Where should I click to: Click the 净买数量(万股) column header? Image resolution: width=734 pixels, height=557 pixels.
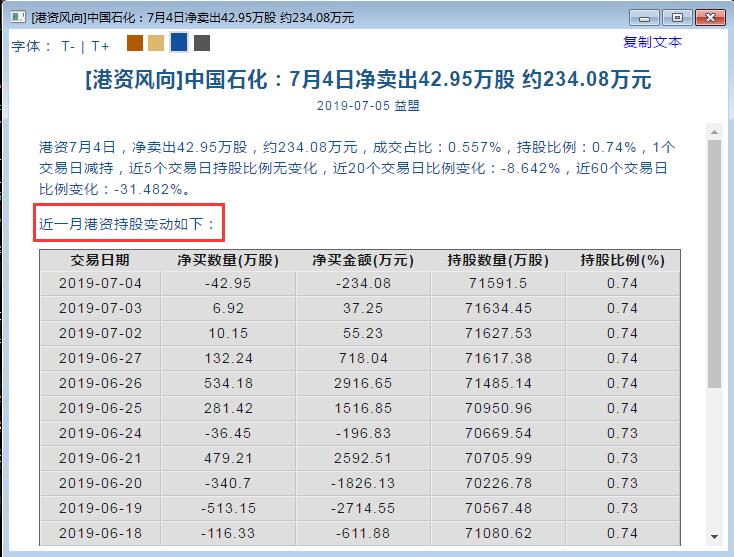tap(228, 260)
